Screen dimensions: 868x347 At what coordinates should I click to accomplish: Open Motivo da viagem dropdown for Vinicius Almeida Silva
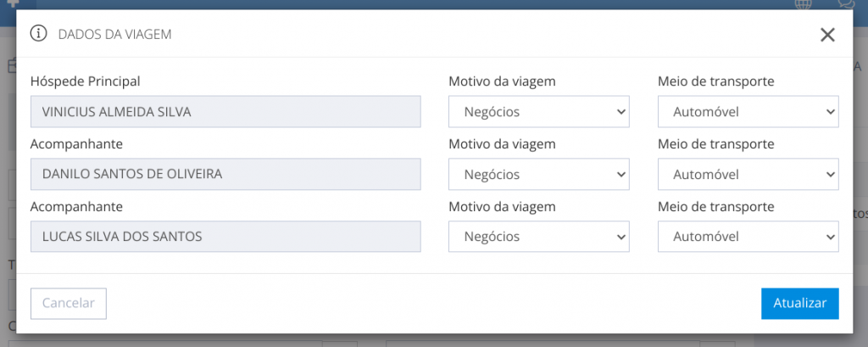[x=538, y=112]
